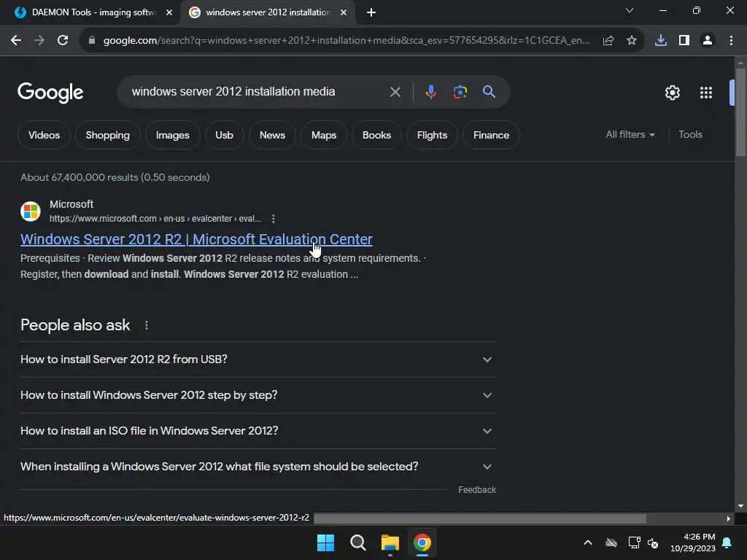Image resolution: width=747 pixels, height=560 pixels.
Task: Submit search with magnifier icon
Action: pyautogui.click(x=489, y=92)
